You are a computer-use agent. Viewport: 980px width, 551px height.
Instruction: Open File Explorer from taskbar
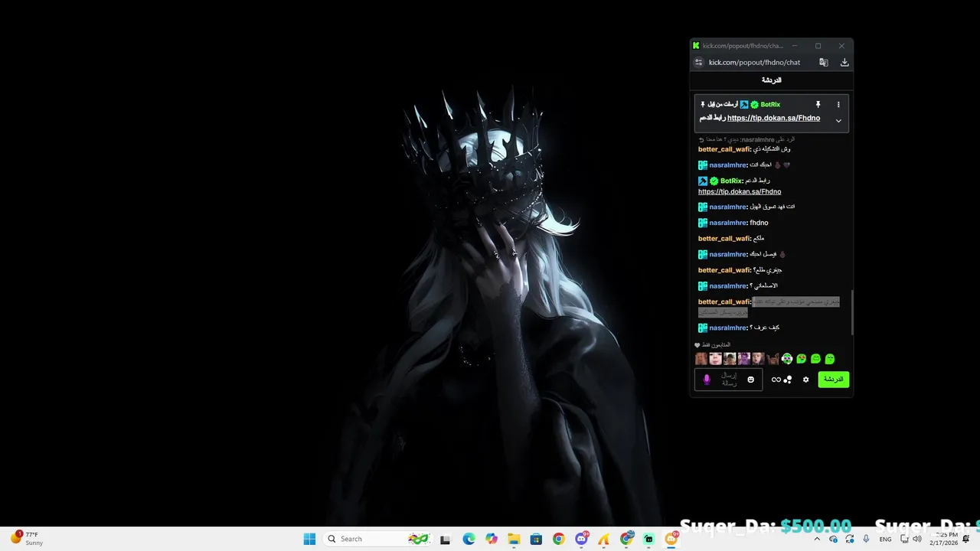[514, 540]
